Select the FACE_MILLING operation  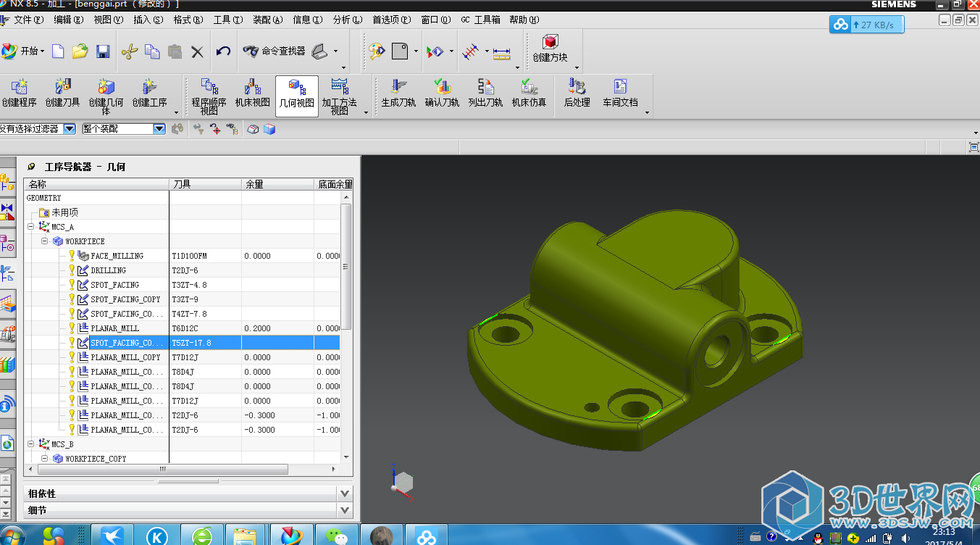pos(117,256)
